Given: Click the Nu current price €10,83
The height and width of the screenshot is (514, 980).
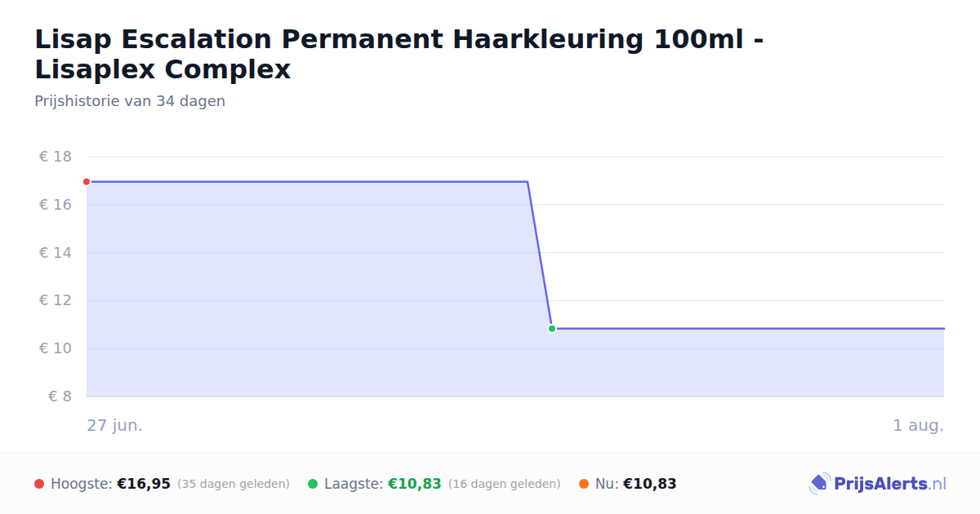Looking at the screenshot, I should (649, 484).
